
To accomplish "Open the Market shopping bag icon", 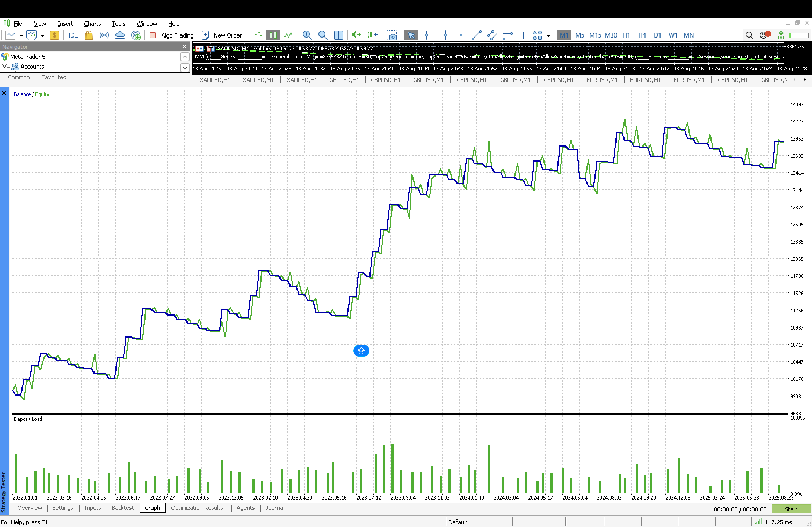I will [x=89, y=35].
